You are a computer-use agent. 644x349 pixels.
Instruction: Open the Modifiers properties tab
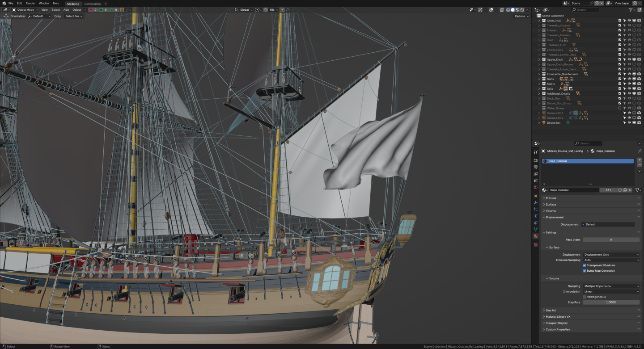[x=536, y=202]
